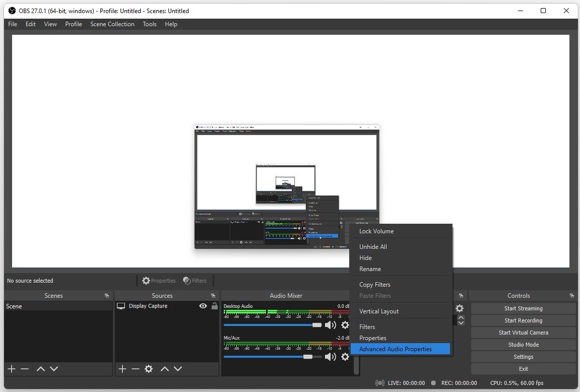Hide Display Capture using eye icon

203,306
